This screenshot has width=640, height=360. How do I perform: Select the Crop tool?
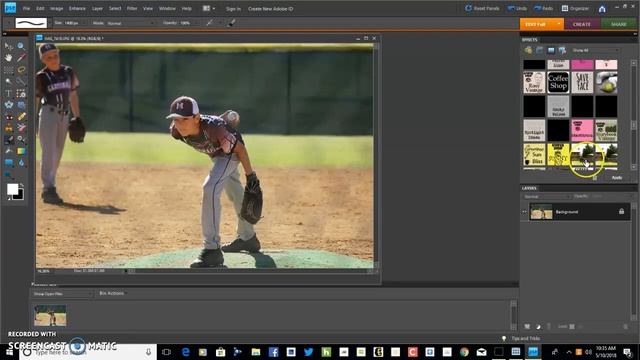(x=21, y=93)
